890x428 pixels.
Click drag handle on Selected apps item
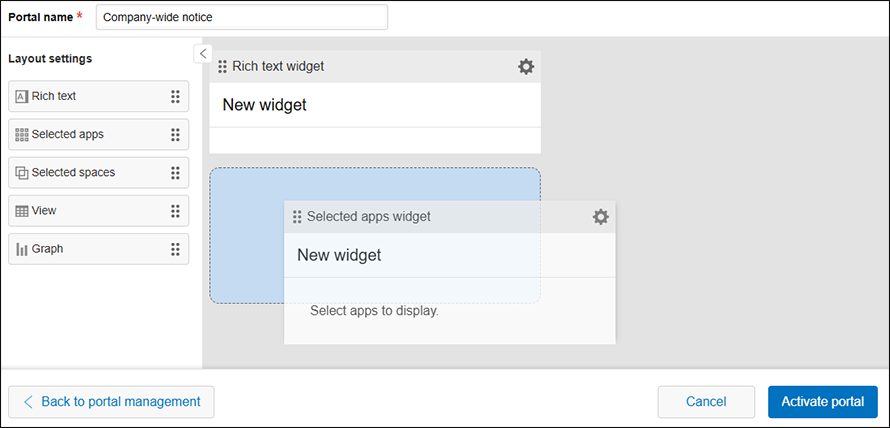click(x=175, y=135)
